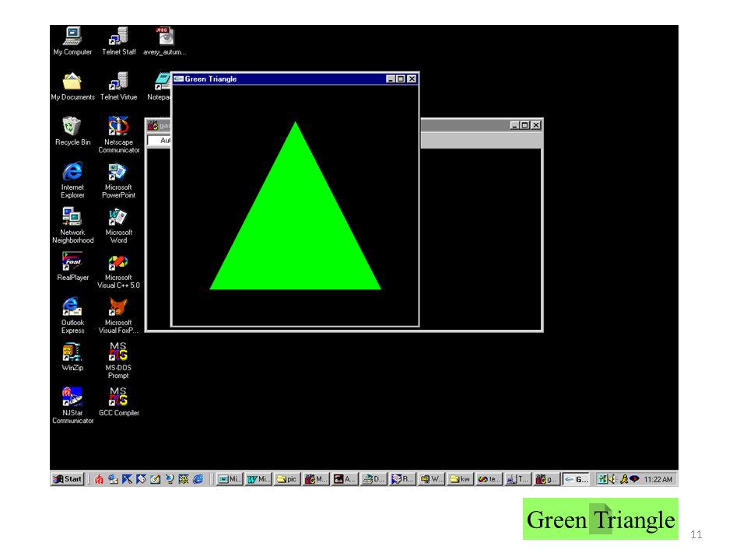Open the avery_autum... JPEG file icon

(164, 41)
